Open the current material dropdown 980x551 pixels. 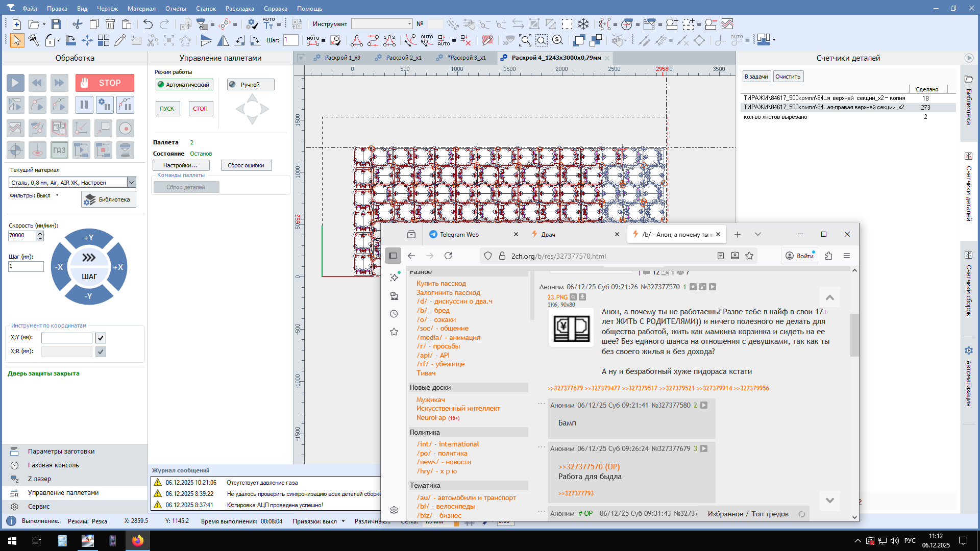click(131, 182)
